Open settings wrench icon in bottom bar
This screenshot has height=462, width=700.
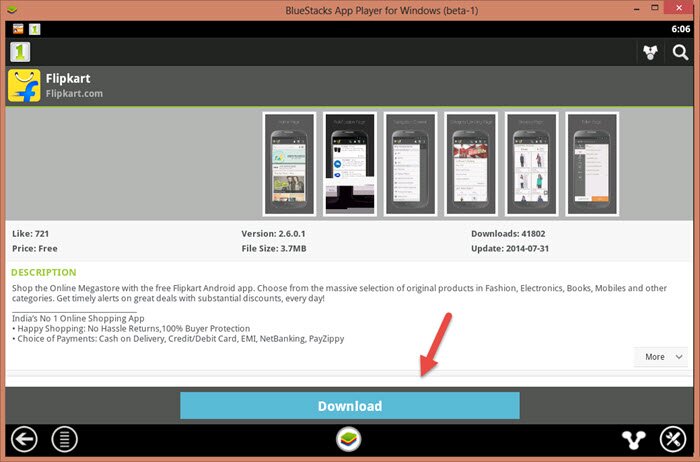pyautogui.click(x=673, y=439)
